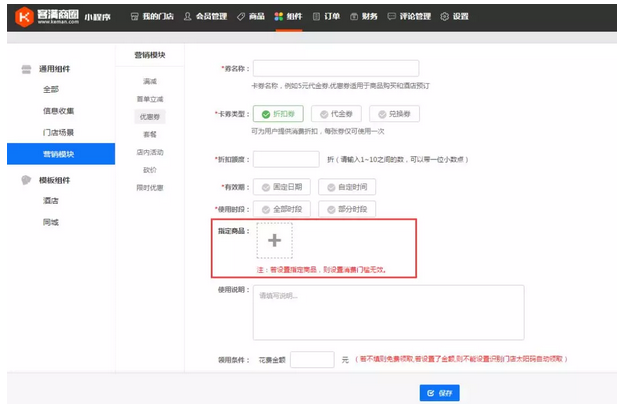The height and width of the screenshot is (410, 623).
Task: Click the 通用组件 group icon
Action: coord(26,69)
